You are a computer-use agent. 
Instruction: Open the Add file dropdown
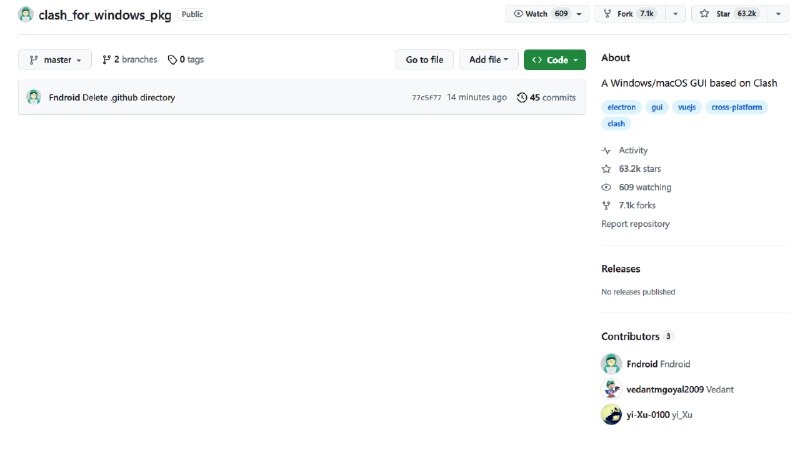click(x=489, y=60)
